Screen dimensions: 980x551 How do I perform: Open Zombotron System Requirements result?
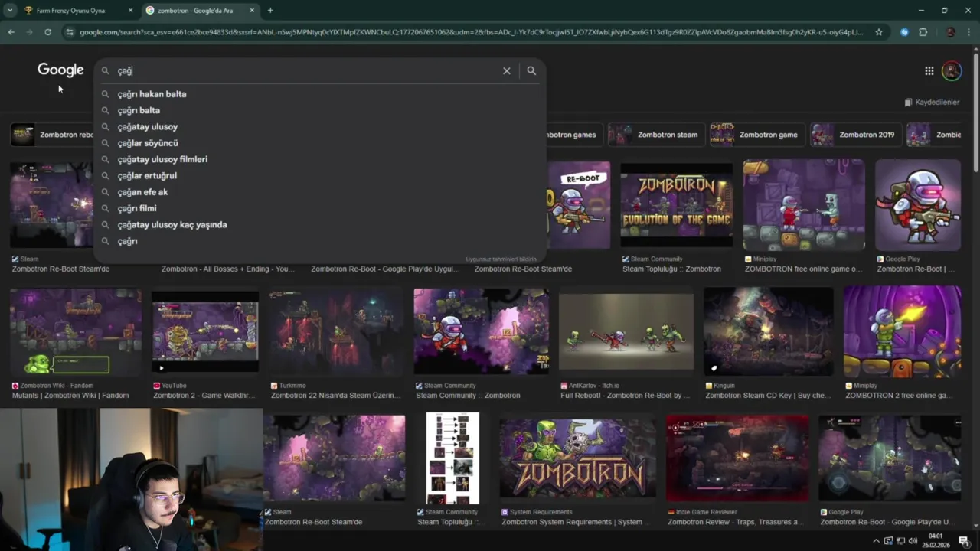[572, 522]
